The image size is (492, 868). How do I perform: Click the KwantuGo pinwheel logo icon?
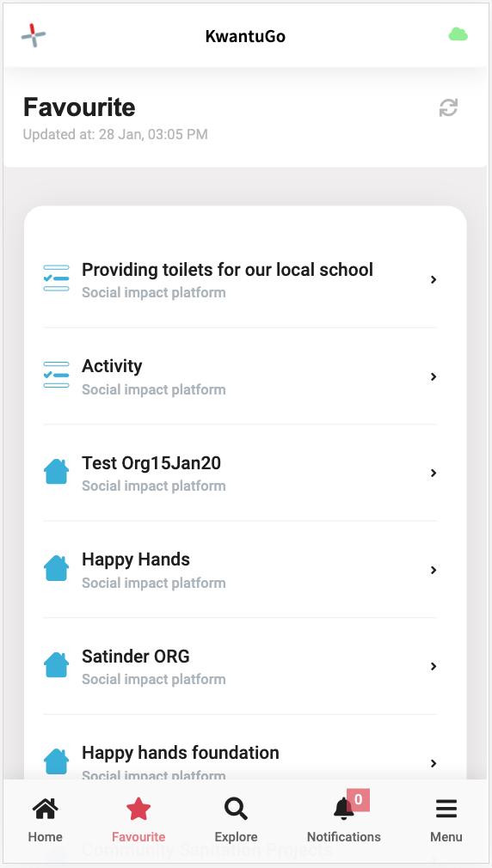[x=34, y=35]
